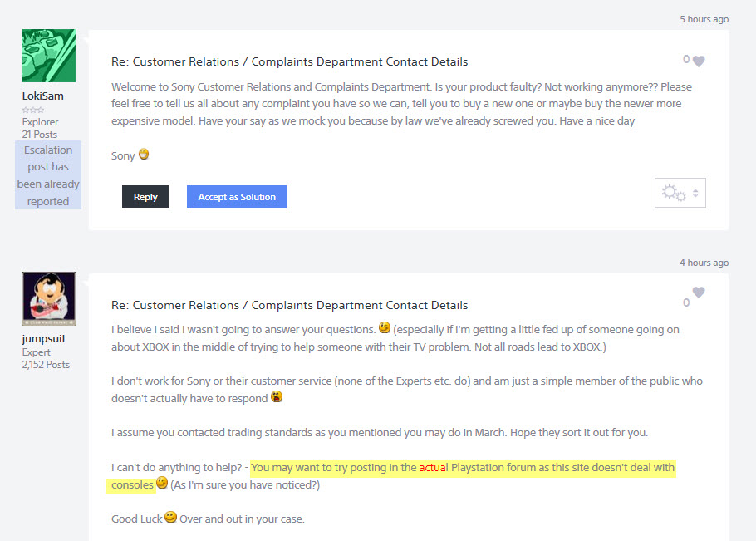Give kudos to jumpsuit's post via heart

tap(699, 293)
